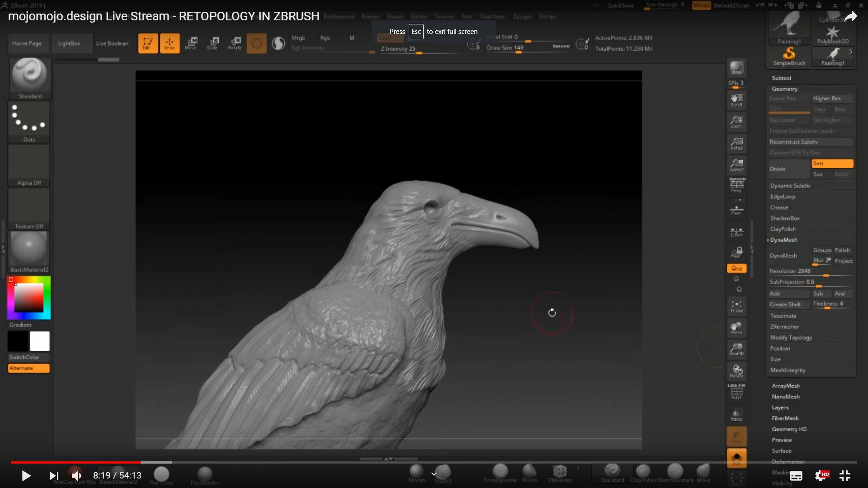Open the Preferences menu
Viewport: 868px width, 488px height.
339,17
